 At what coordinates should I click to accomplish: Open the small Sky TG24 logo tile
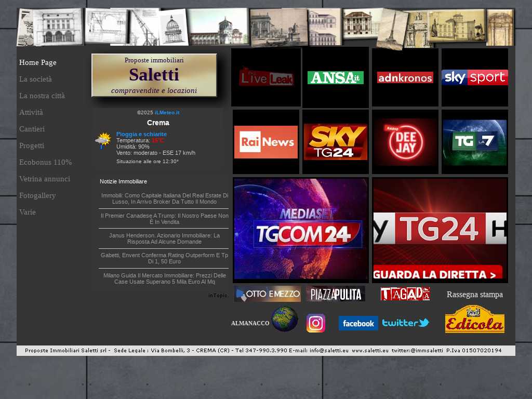(336, 142)
